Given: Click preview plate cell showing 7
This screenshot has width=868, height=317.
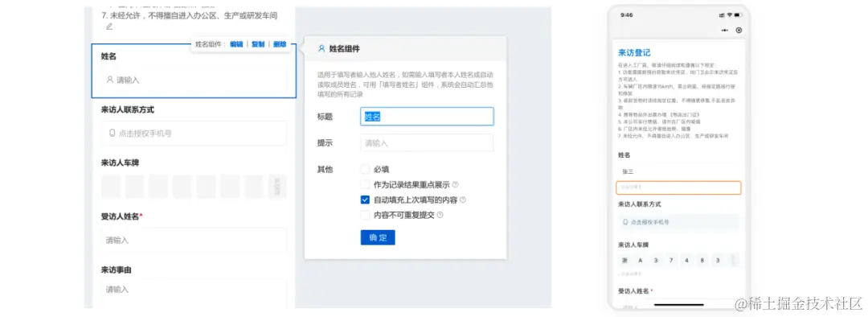Looking at the screenshot, I should click(x=671, y=261).
